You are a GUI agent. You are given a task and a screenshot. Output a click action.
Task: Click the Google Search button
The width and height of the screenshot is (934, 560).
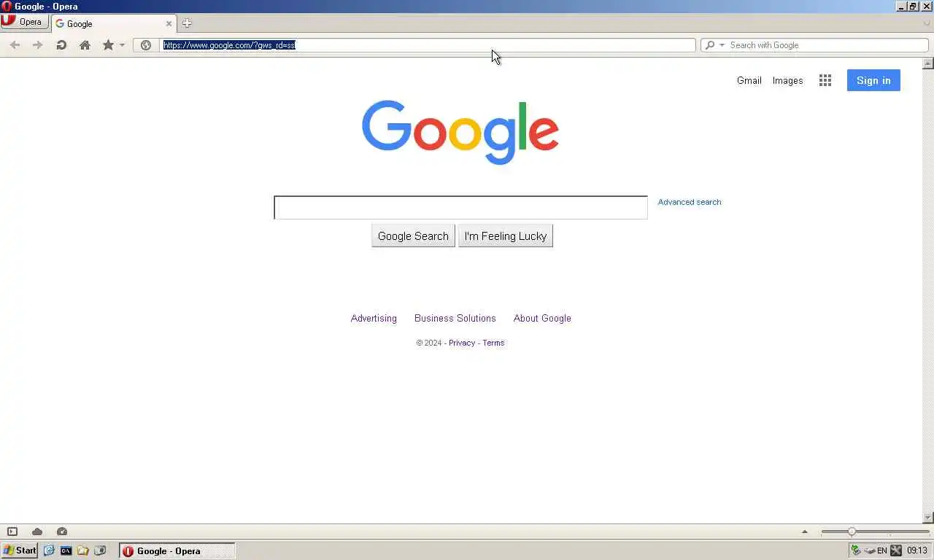tap(413, 236)
